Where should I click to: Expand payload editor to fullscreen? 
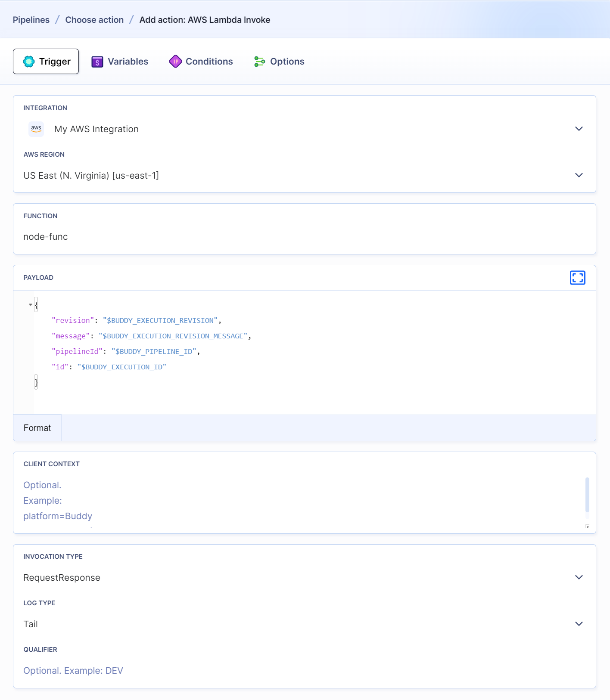577,278
